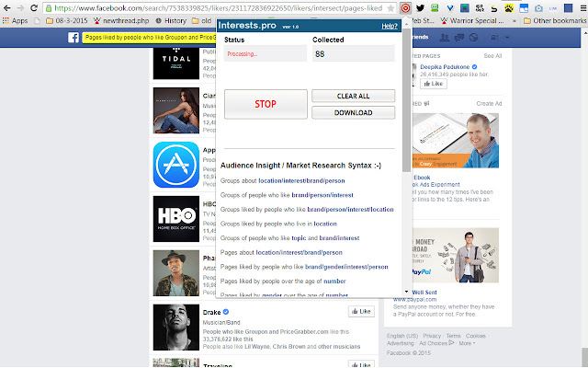This screenshot has width=588, height=368.
Task: Select 'Pages about location/interest/brand/person' syntax
Action: [281, 252]
